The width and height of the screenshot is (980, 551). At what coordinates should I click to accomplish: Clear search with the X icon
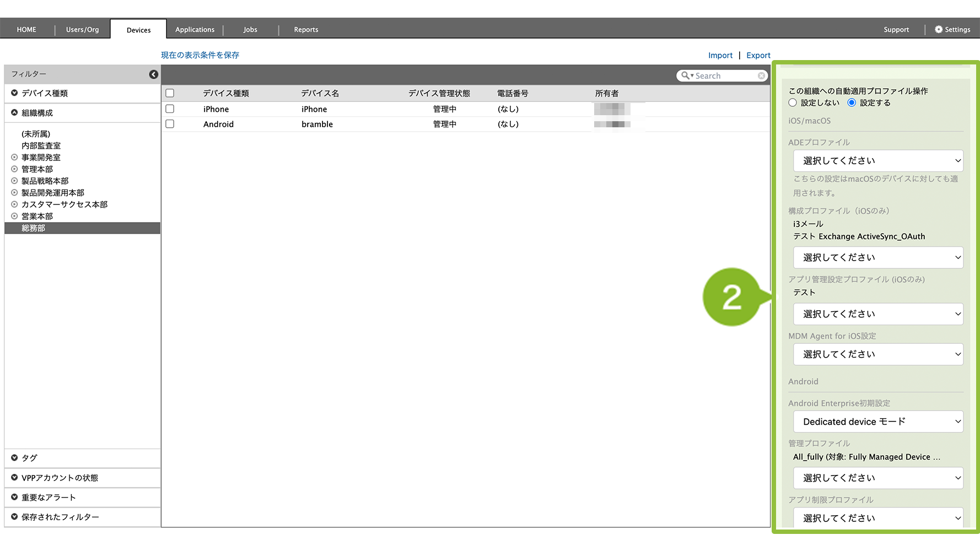click(761, 76)
